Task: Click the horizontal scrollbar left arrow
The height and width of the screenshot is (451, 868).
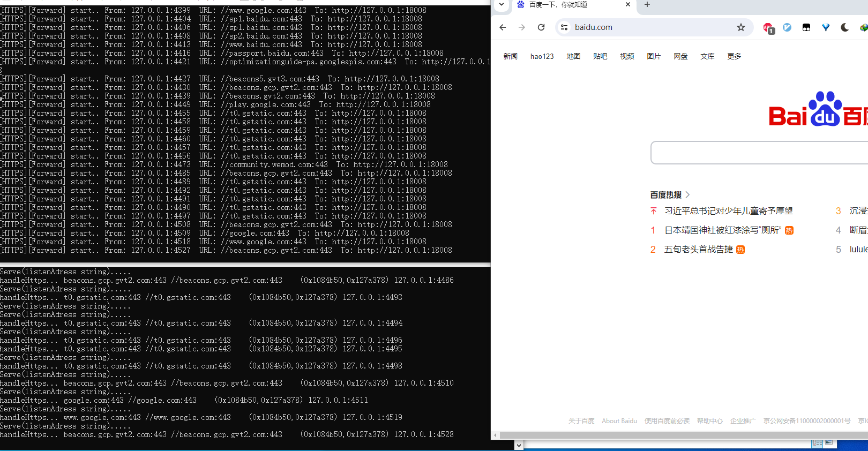Action: [x=495, y=435]
